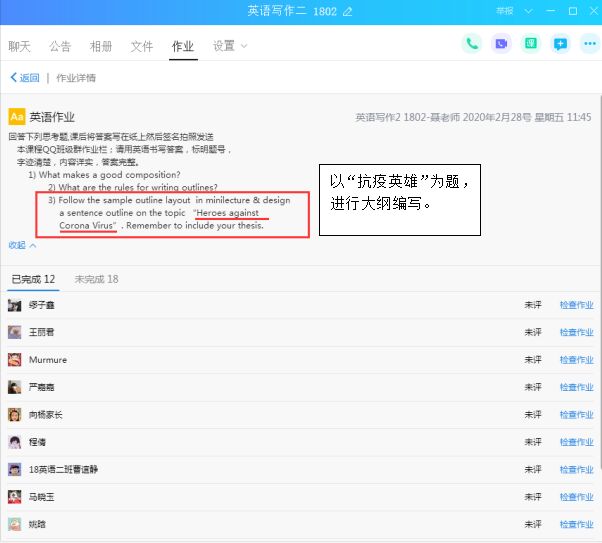Open the more options ellipsis icon

(589, 44)
